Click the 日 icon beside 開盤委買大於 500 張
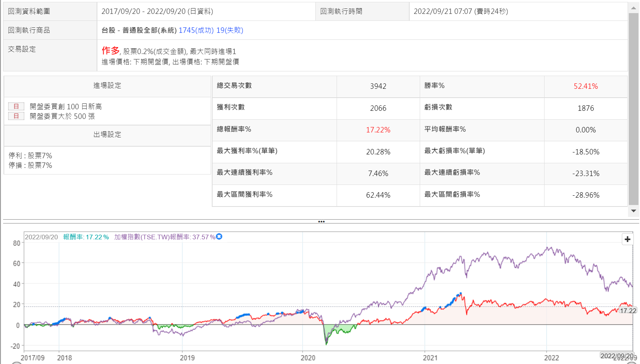Screen dimensions: 640x364 pyautogui.click(x=16, y=116)
